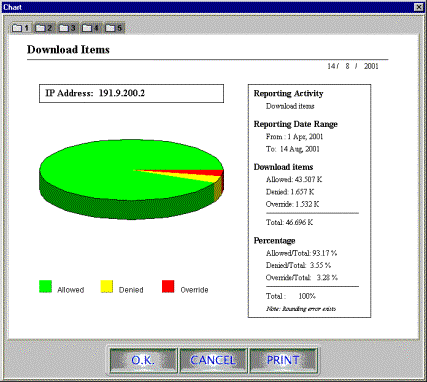
Task: Close the Chart window
Action: tap(418, 7)
